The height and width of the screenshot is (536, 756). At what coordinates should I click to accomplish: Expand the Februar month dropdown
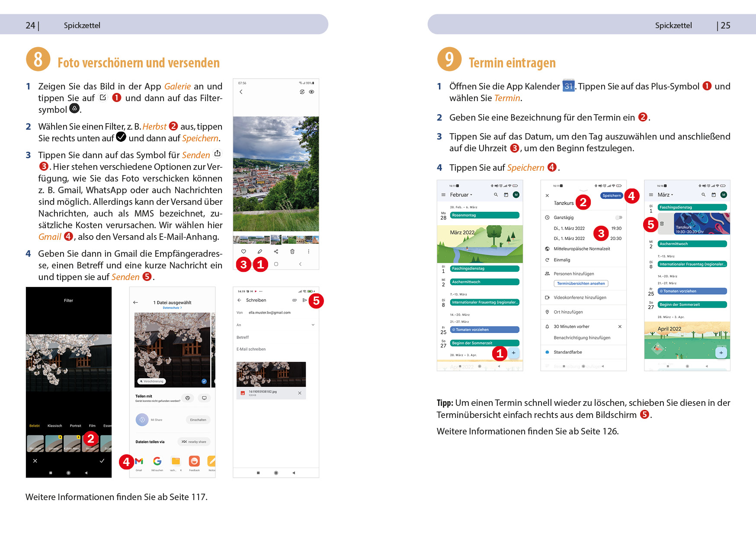(x=461, y=195)
